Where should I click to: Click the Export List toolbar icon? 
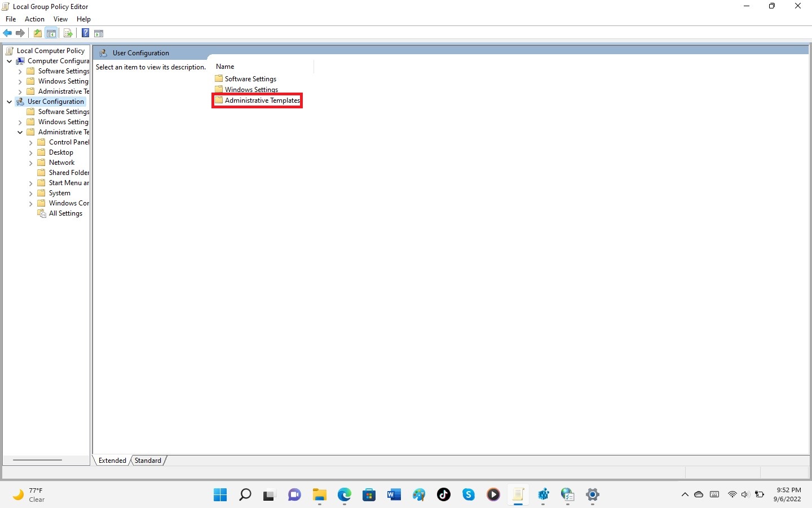pos(68,33)
